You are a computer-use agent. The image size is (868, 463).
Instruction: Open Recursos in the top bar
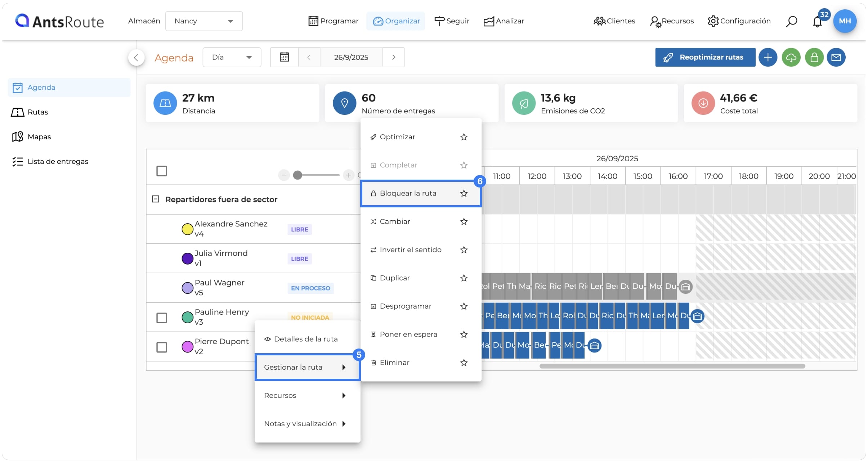tap(672, 21)
